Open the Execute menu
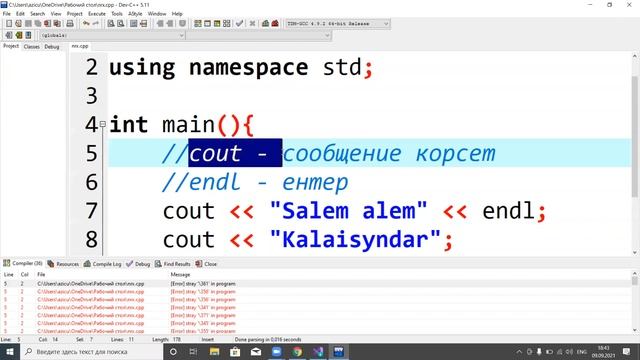 coord(97,13)
